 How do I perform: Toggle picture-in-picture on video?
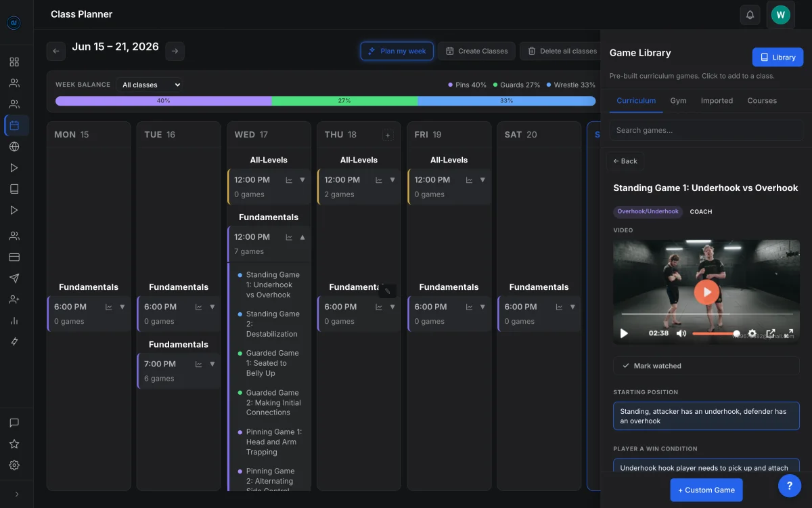770,333
